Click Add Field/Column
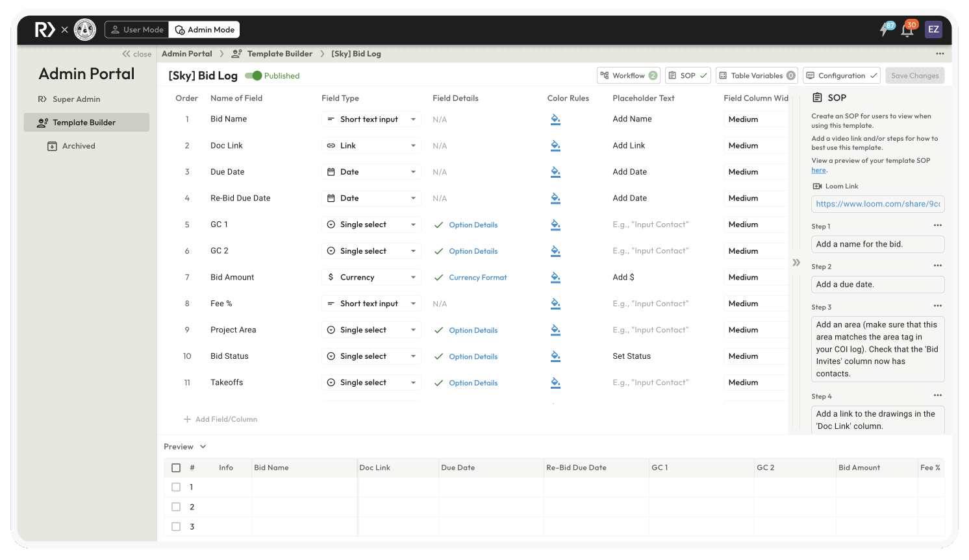 (220, 420)
